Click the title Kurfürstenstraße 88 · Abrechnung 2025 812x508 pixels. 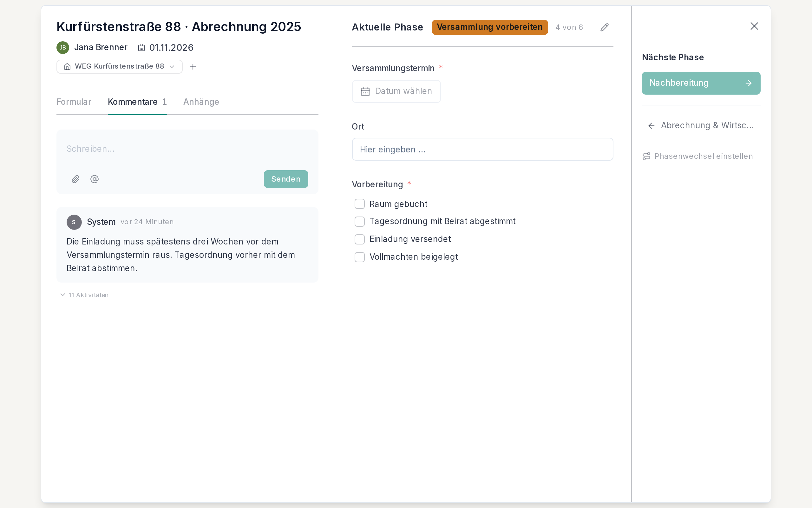coord(179,27)
